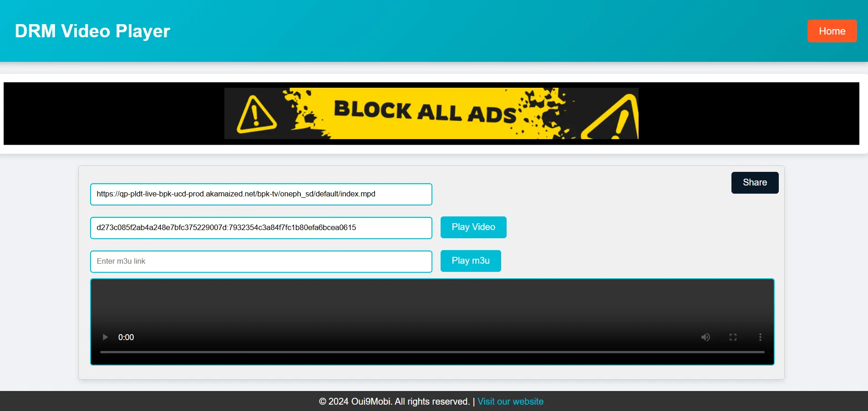The image size is (868, 411).
Task: Enter fullscreen mode in the video player
Action: point(733,337)
